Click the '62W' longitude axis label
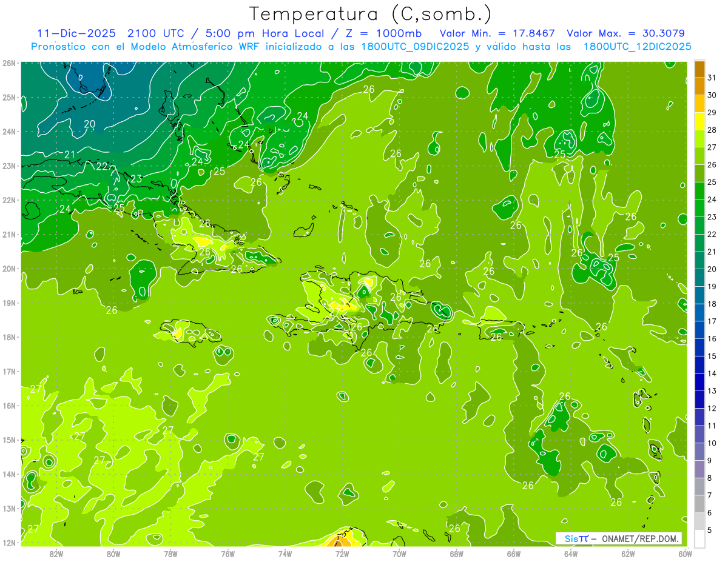Image resolution: width=728 pixels, height=562 pixels. [x=628, y=554]
